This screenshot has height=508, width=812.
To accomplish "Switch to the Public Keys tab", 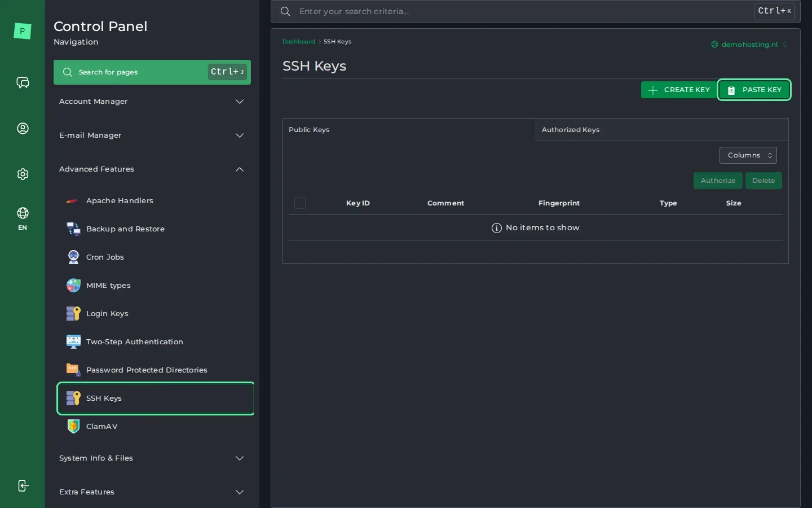I will (x=409, y=130).
